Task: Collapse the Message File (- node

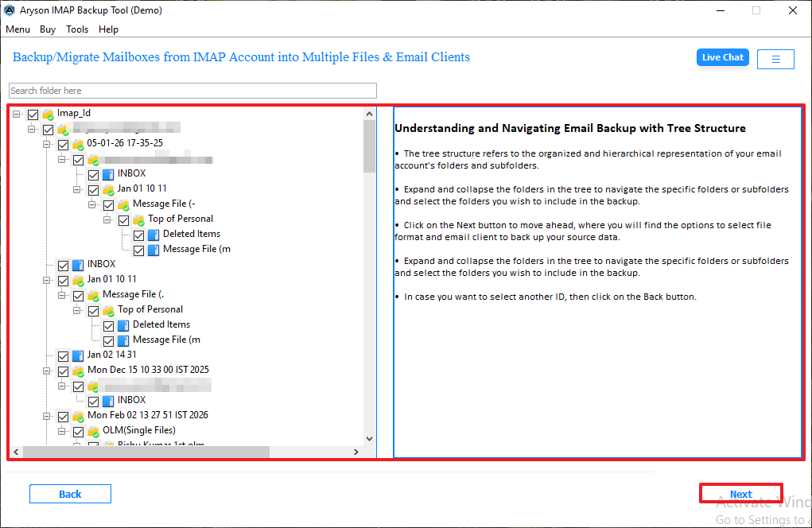Action: point(92,204)
